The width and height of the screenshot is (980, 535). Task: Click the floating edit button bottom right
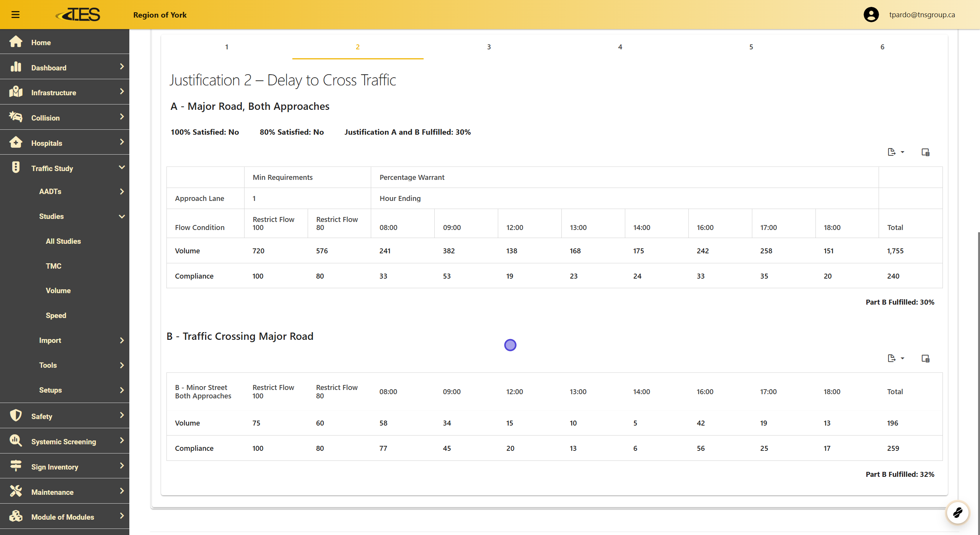click(x=957, y=512)
